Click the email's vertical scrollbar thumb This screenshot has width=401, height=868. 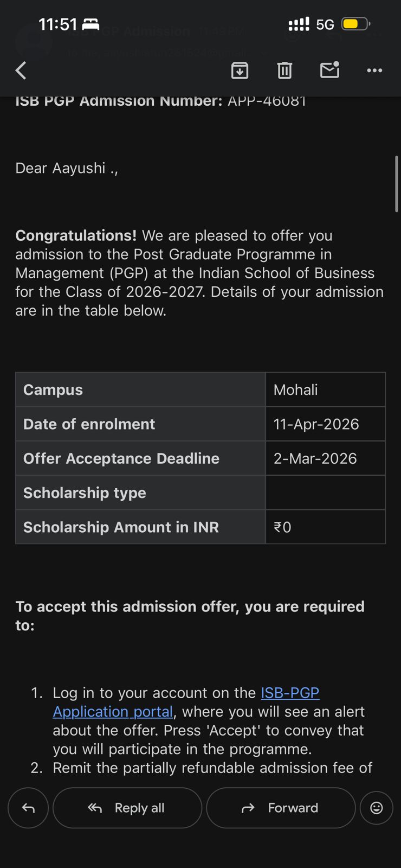pos(397,183)
